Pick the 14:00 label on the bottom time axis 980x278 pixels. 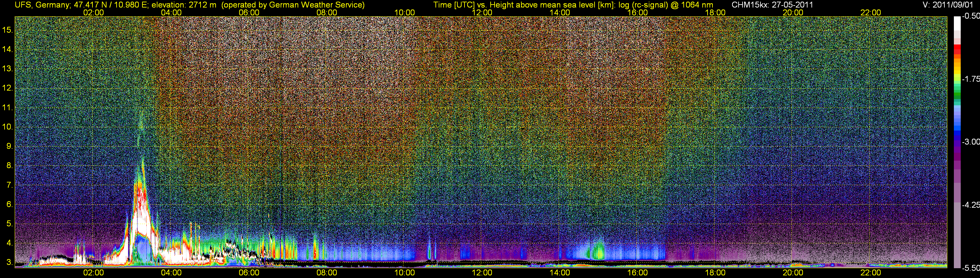560,273
